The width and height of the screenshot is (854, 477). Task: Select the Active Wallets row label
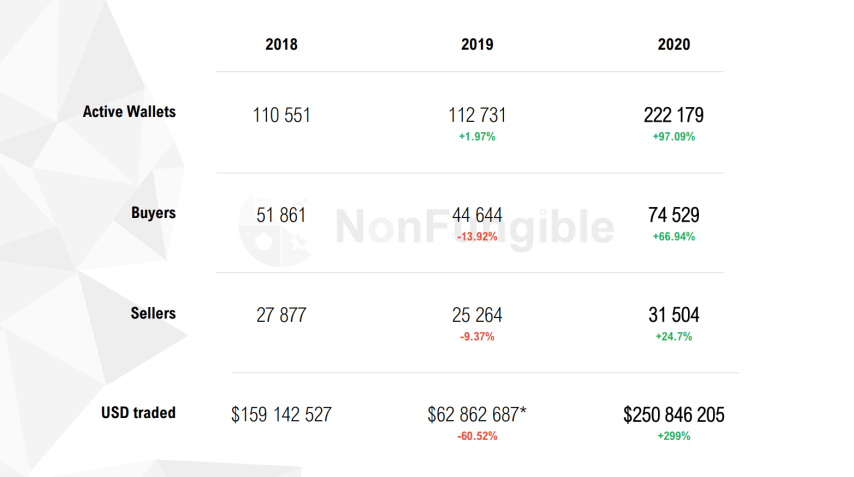pos(129,112)
